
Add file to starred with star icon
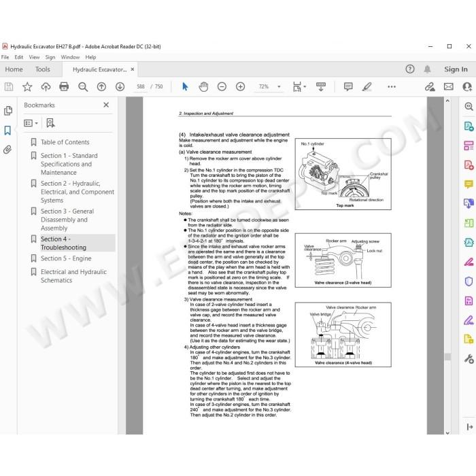tap(27, 87)
